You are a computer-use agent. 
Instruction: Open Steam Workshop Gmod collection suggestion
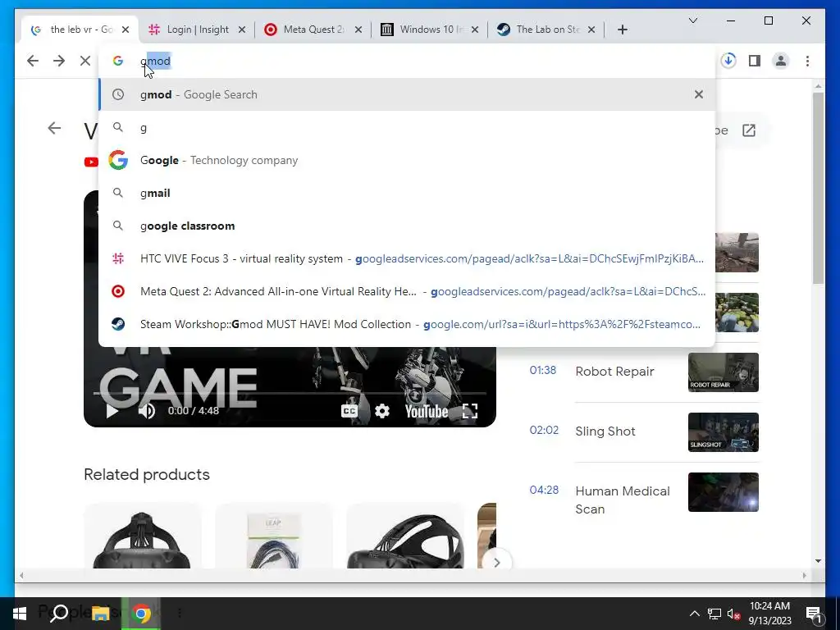(407, 324)
